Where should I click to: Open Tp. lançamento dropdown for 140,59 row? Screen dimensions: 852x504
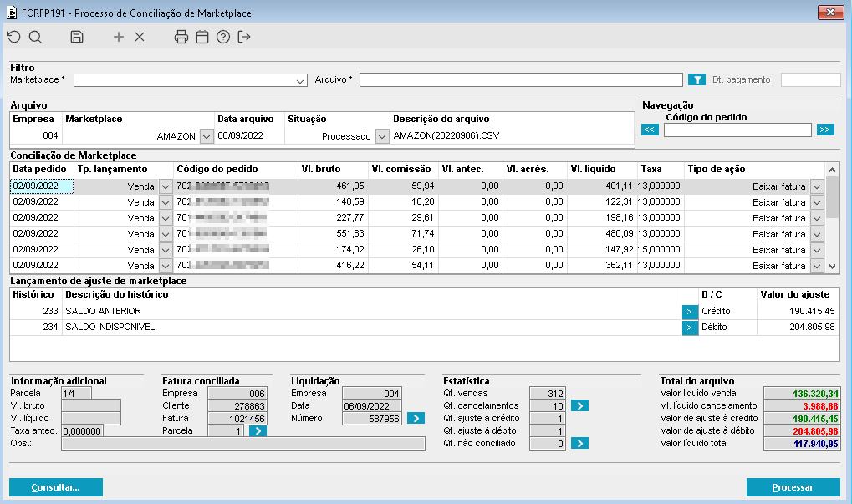click(166, 202)
